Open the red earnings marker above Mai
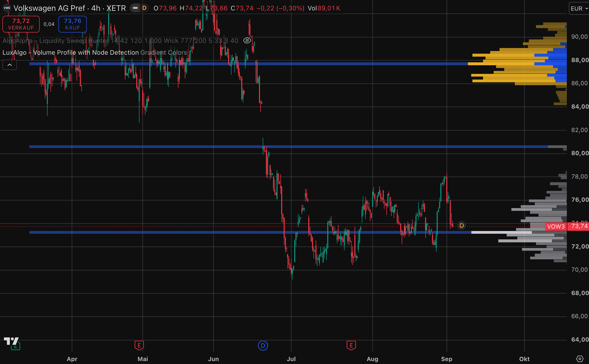The width and height of the screenshot is (589, 364). click(139, 345)
